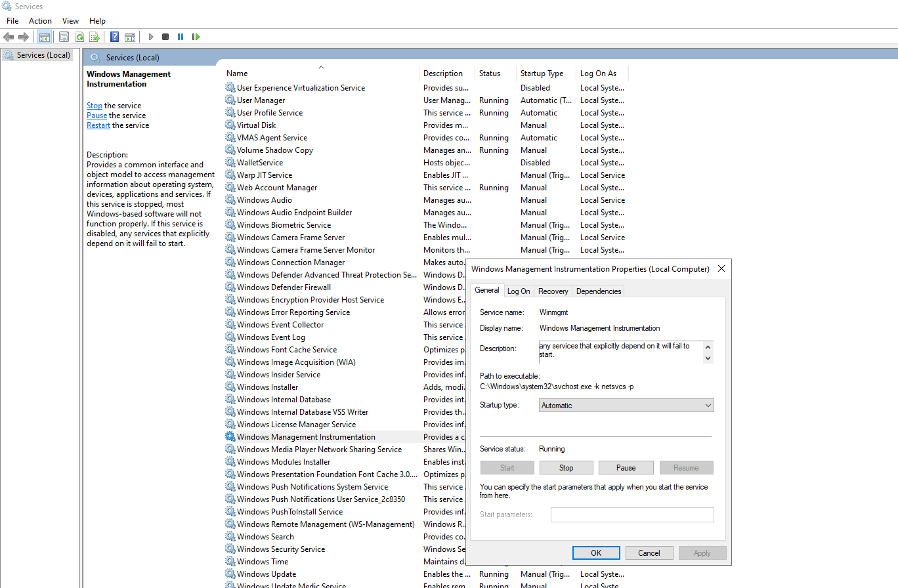Open the Dependencies tab
Viewport: 898px width, 588px height.
click(x=599, y=291)
